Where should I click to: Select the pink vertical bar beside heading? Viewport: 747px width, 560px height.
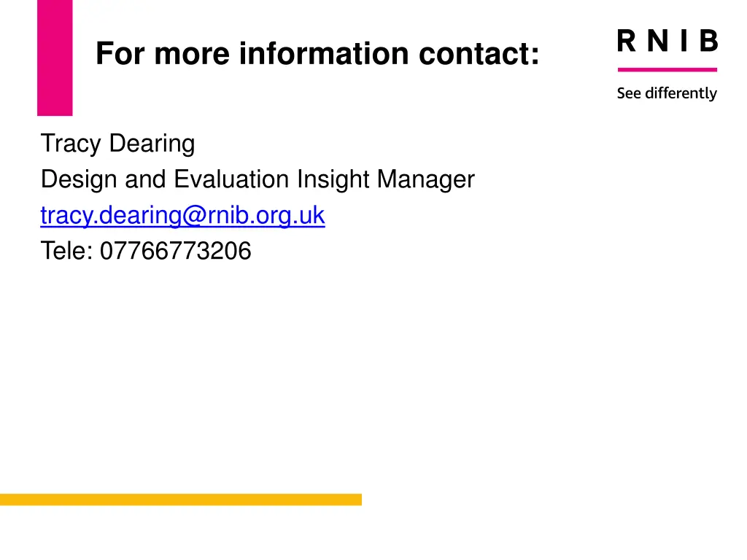coord(55,58)
